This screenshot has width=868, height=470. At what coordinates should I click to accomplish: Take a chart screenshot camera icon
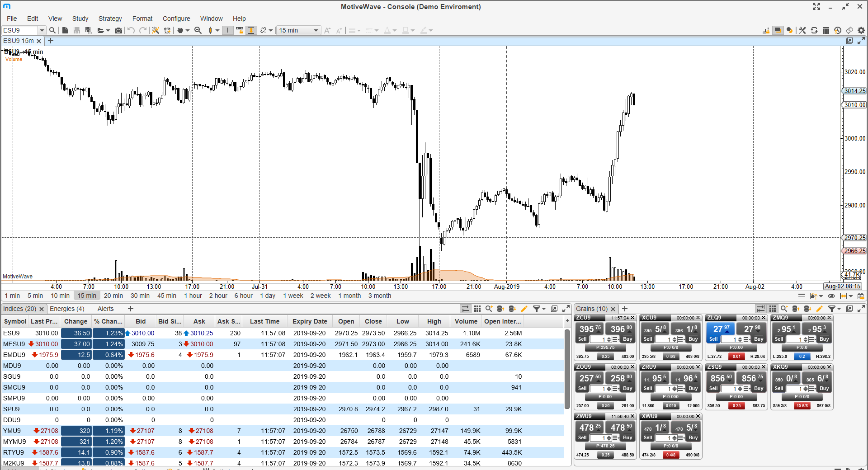click(x=118, y=30)
